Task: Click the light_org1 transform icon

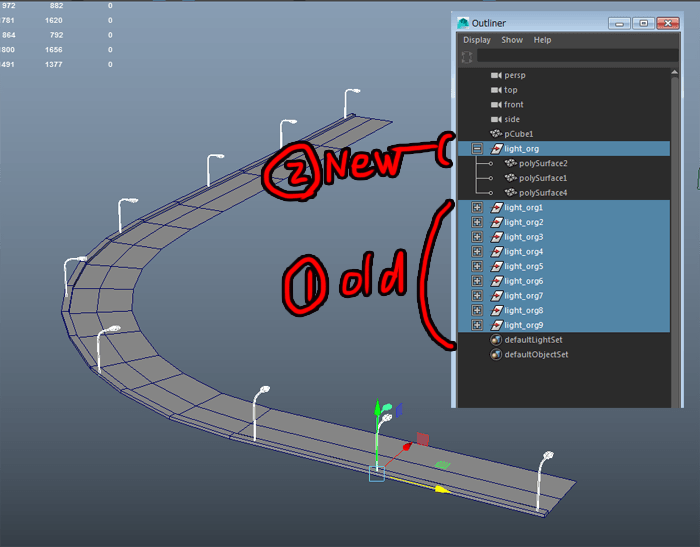Action: 496,207
